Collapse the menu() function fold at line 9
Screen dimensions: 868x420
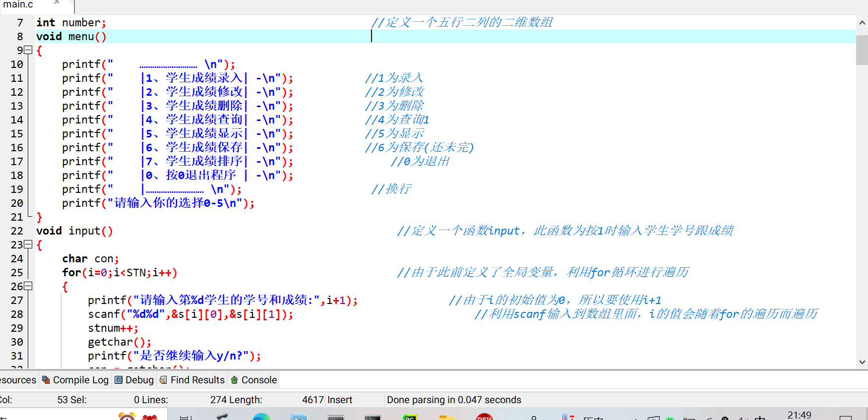point(28,50)
